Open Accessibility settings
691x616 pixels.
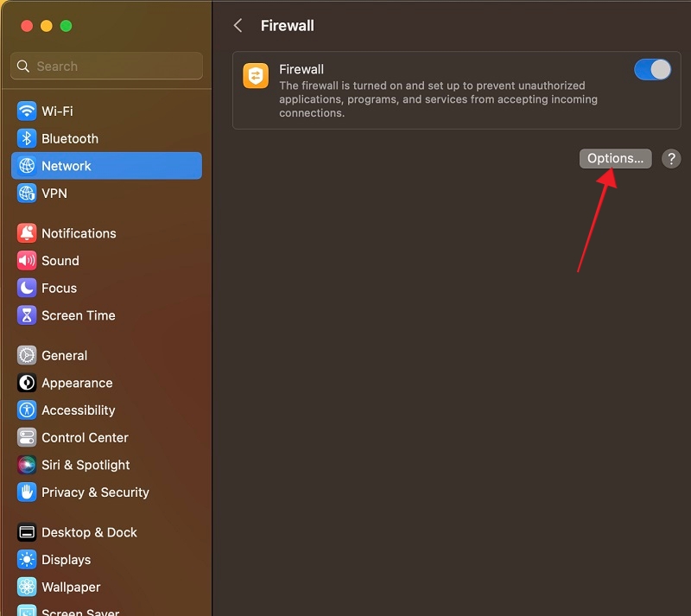pos(26,410)
